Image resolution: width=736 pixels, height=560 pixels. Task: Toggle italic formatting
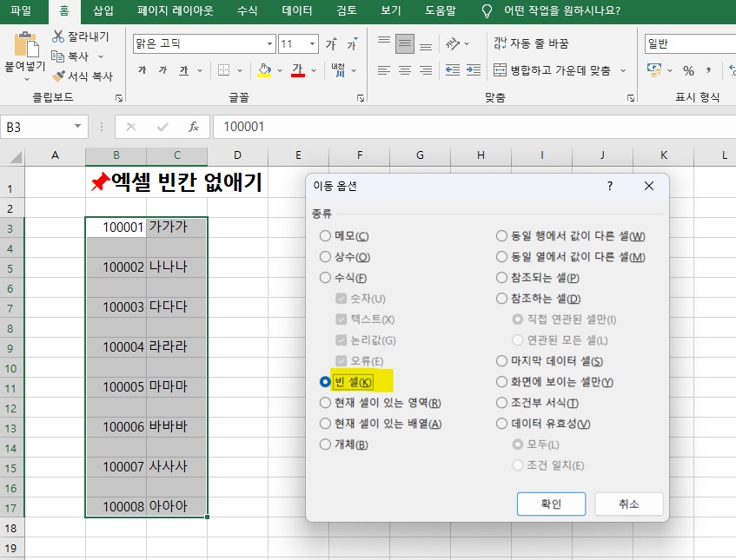162,70
